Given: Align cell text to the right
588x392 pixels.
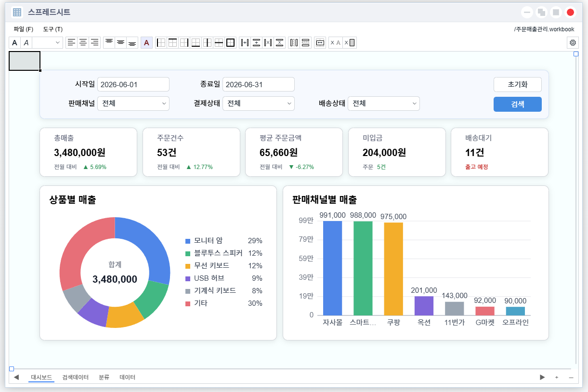Looking at the screenshot, I should coord(94,43).
